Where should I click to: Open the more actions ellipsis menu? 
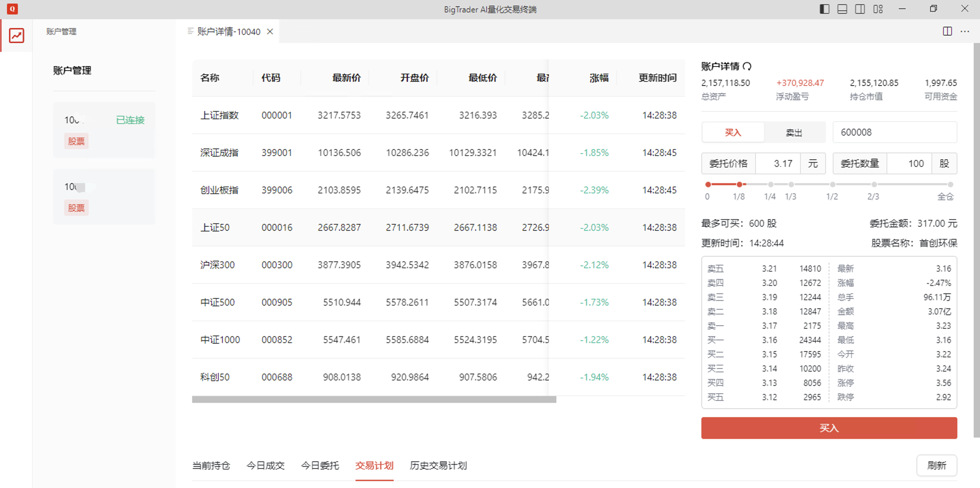click(965, 31)
